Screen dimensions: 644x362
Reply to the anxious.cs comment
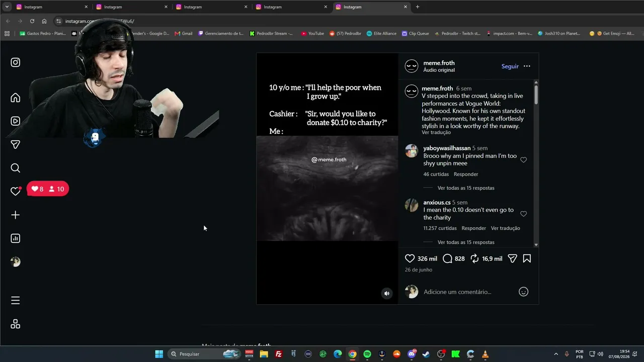473,228
